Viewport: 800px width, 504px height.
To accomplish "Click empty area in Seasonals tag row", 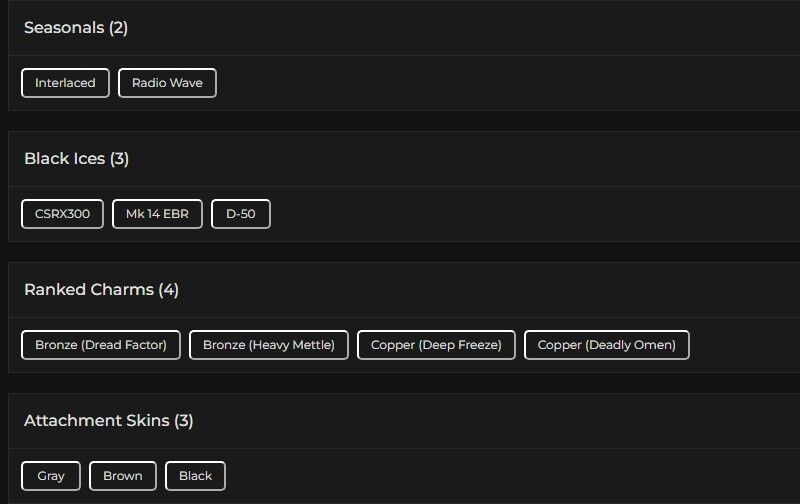I will pos(500,83).
